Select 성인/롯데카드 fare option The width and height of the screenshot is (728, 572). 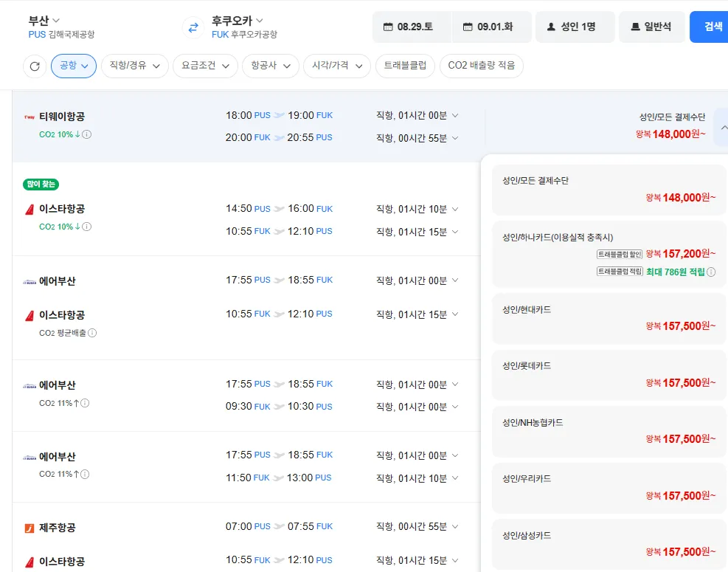(609, 375)
